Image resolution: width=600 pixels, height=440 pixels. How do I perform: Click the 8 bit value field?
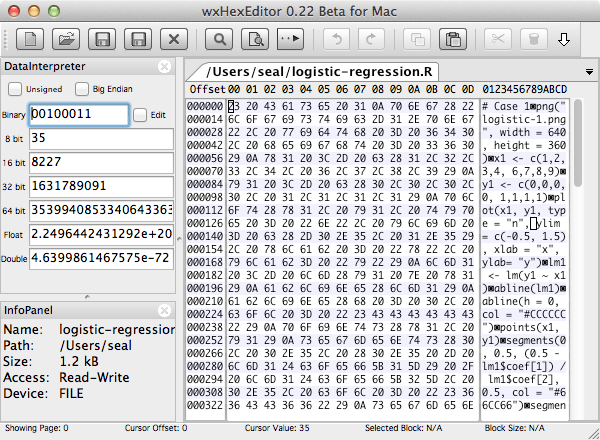click(x=101, y=139)
